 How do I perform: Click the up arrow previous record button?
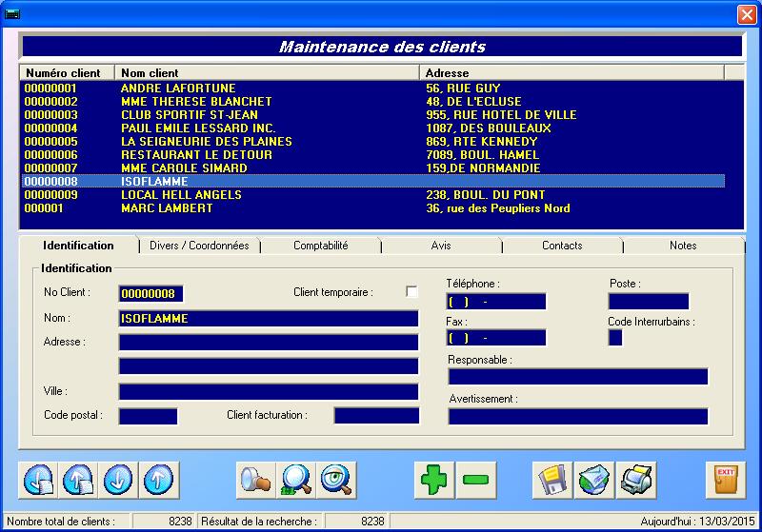[159, 480]
